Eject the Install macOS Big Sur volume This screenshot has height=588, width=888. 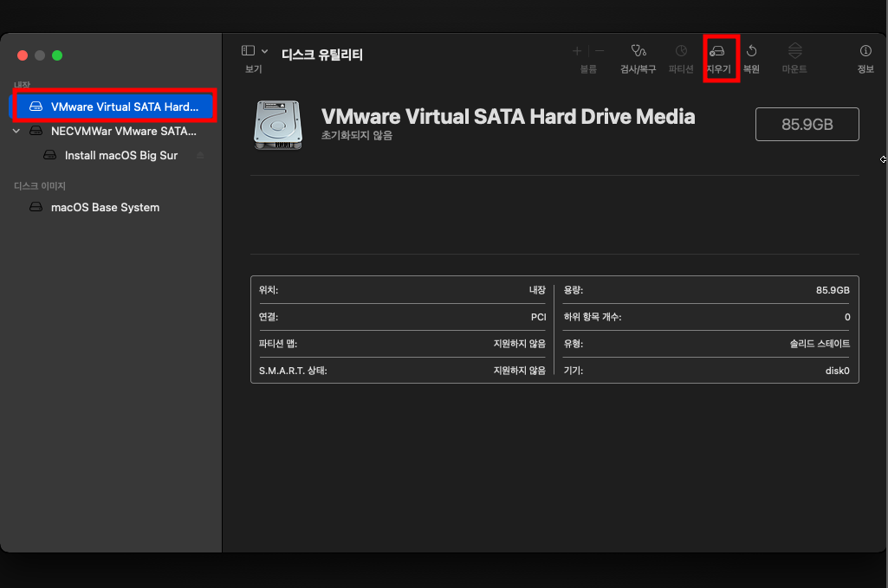(x=200, y=155)
